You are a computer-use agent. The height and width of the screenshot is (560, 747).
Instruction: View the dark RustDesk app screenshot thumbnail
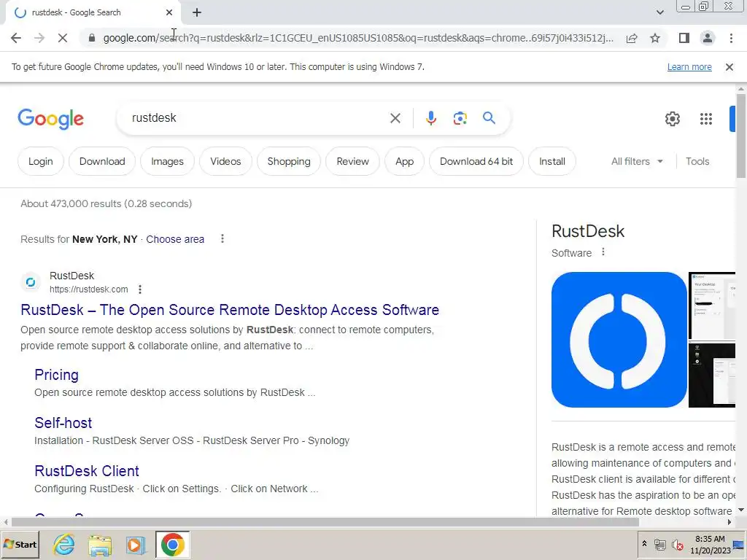(712, 374)
